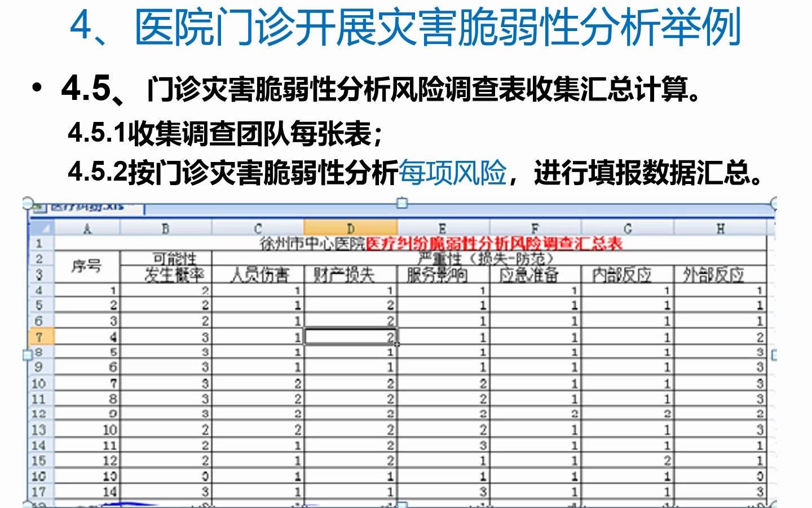Select the 财产损失 column heading cell
The height and width of the screenshot is (508, 812).
tap(350, 275)
